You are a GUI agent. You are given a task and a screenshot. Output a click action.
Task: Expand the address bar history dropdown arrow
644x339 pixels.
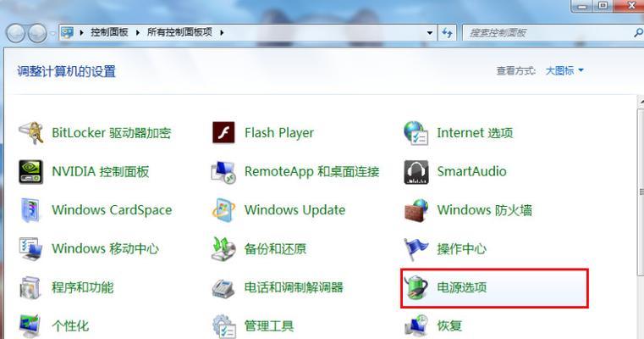(x=430, y=32)
